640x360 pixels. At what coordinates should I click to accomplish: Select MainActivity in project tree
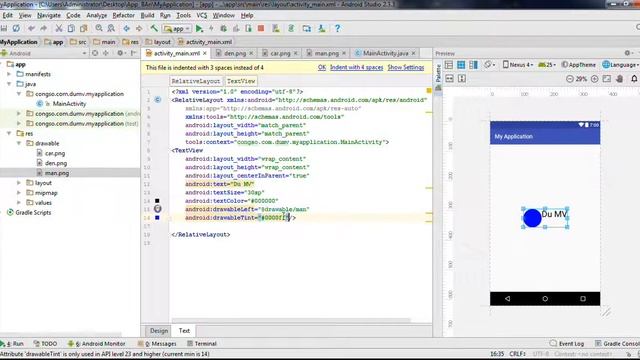(69, 104)
